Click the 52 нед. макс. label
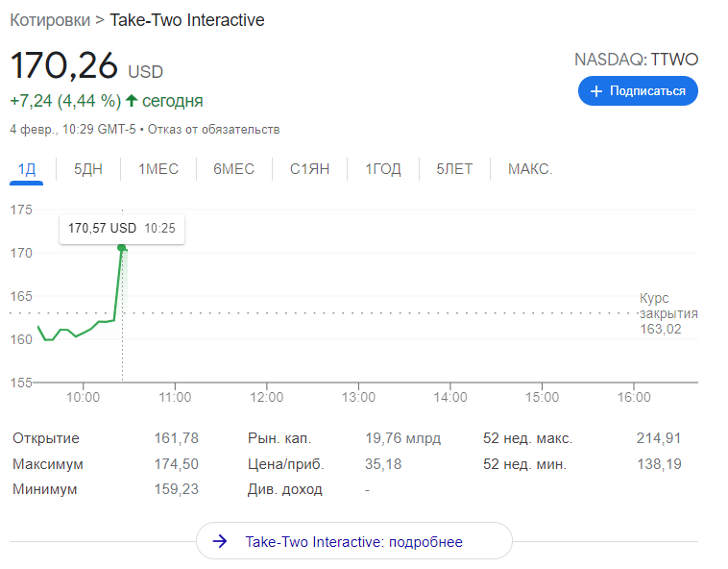Viewport: 728px width, 569px height. tap(528, 438)
